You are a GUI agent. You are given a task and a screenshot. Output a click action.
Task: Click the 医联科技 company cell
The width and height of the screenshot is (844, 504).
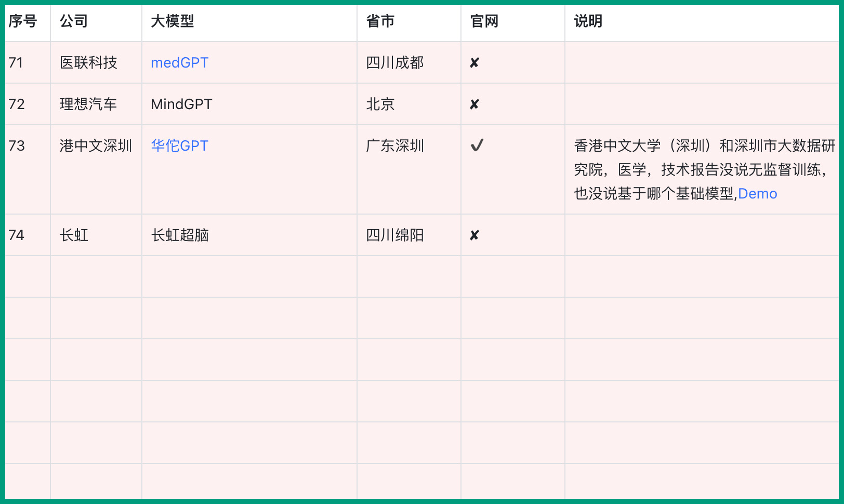coord(88,63)
